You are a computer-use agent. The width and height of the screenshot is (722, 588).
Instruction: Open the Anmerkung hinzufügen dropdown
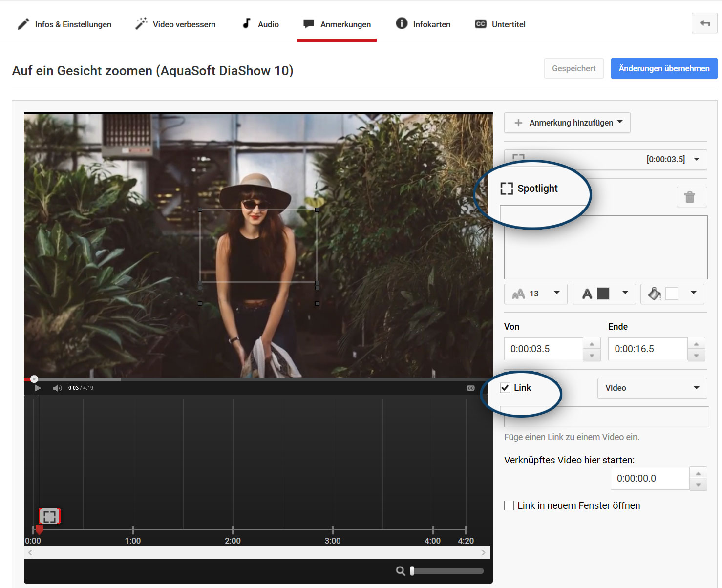coord(567,123)
